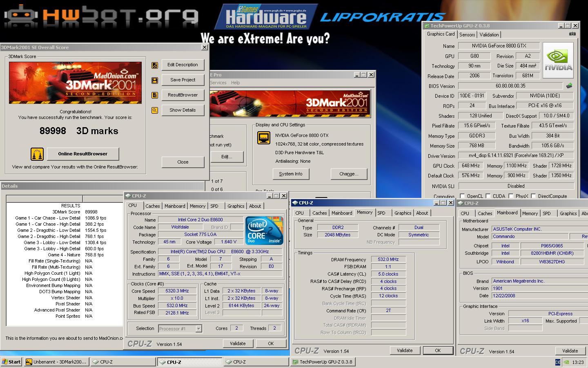
Task: Click the Show Details magnifier icon
Action: coord(155,110)
